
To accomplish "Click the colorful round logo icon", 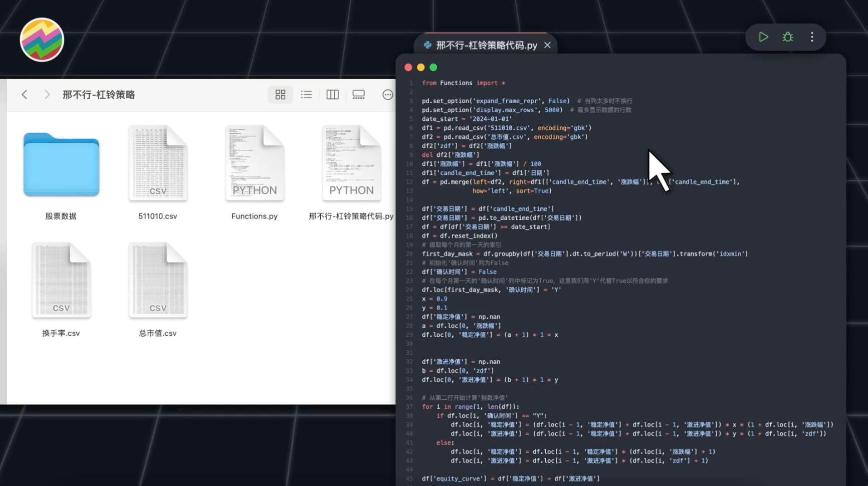I will (x=42, y=40).
